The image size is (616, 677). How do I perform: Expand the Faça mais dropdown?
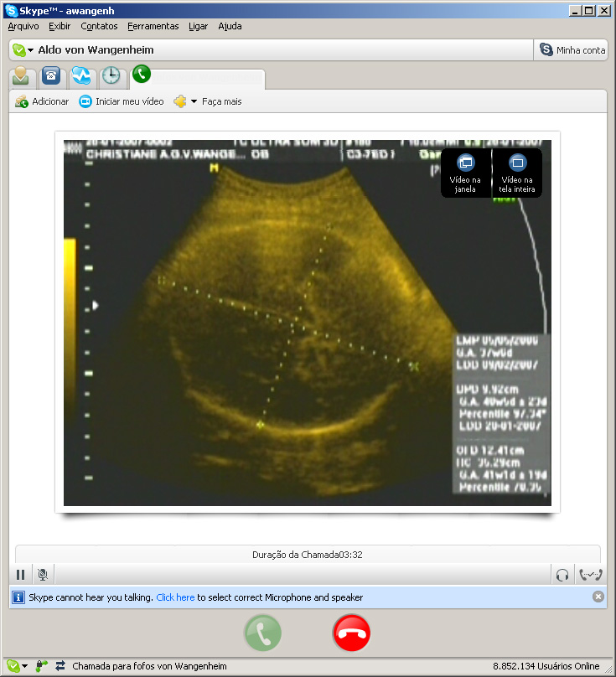click(x=208, y=101)
